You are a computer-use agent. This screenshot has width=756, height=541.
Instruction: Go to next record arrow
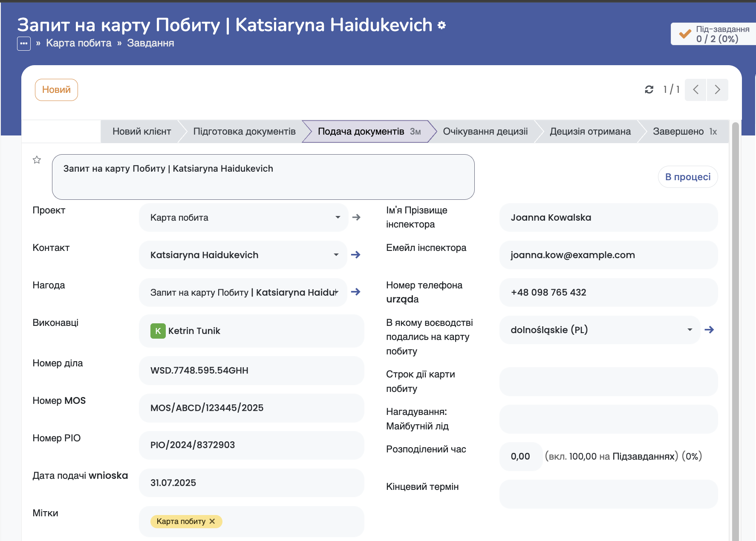pos(717,89)
